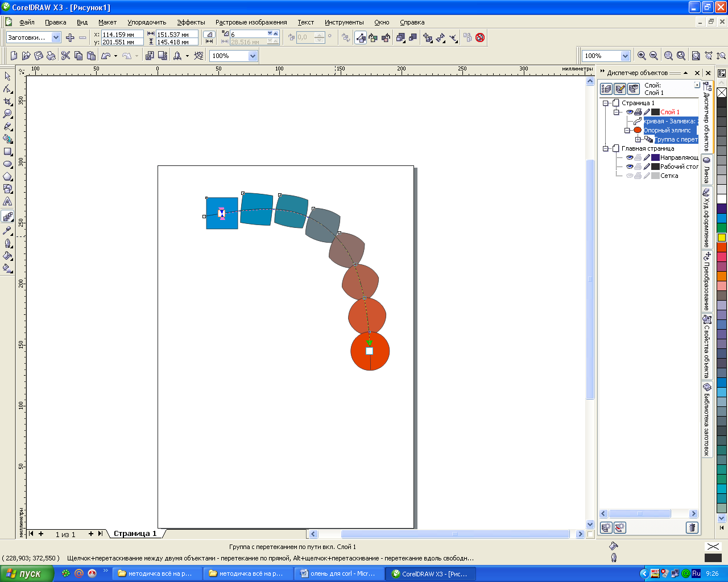The width and height of the screenshot is (728, 582).
Task: Toggle visibility eye of Слой 1
Action: [630, 112]
